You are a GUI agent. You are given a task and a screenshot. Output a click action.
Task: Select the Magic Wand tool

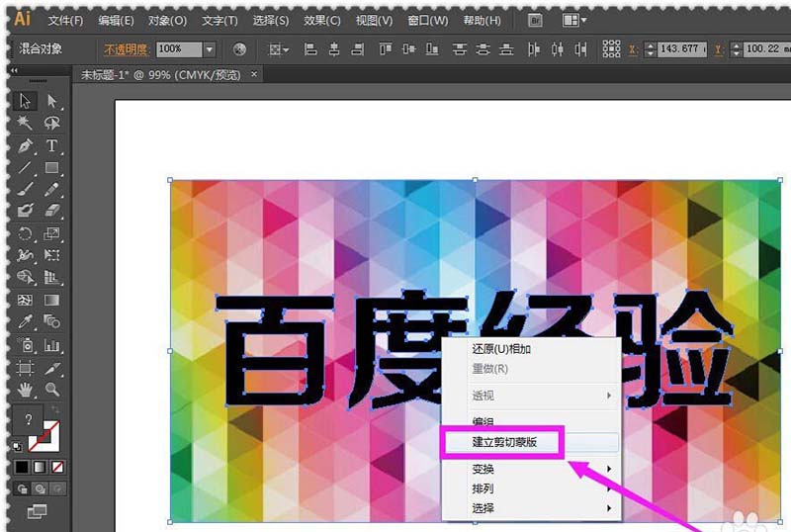(x=25, y=123)
